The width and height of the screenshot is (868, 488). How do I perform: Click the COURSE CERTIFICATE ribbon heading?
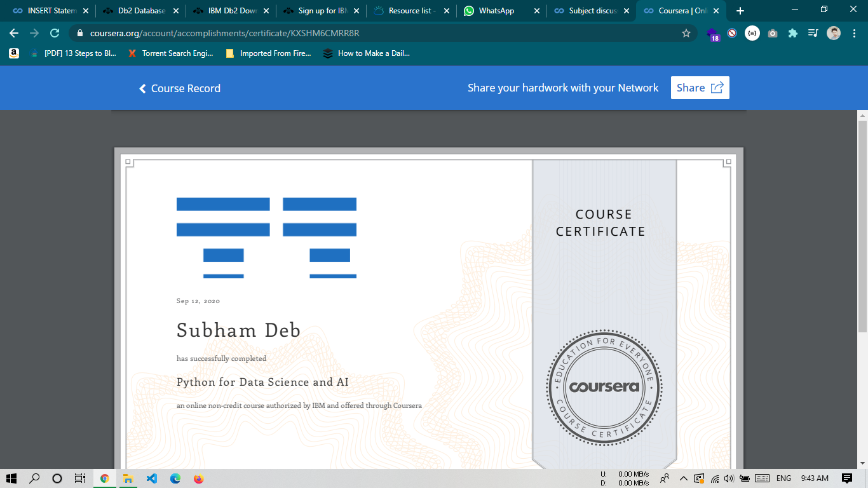coord(600,223)
